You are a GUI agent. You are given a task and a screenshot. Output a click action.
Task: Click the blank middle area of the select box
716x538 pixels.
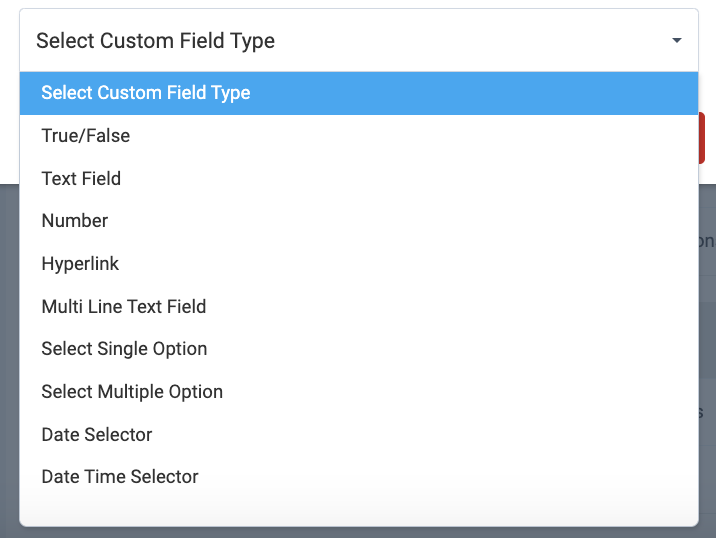click(450, 41)
